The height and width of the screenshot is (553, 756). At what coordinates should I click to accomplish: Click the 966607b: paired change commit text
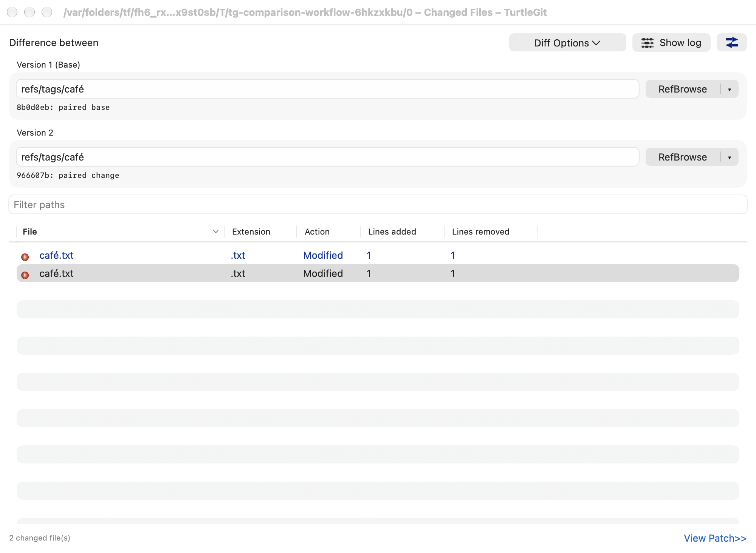click(68, 175)
